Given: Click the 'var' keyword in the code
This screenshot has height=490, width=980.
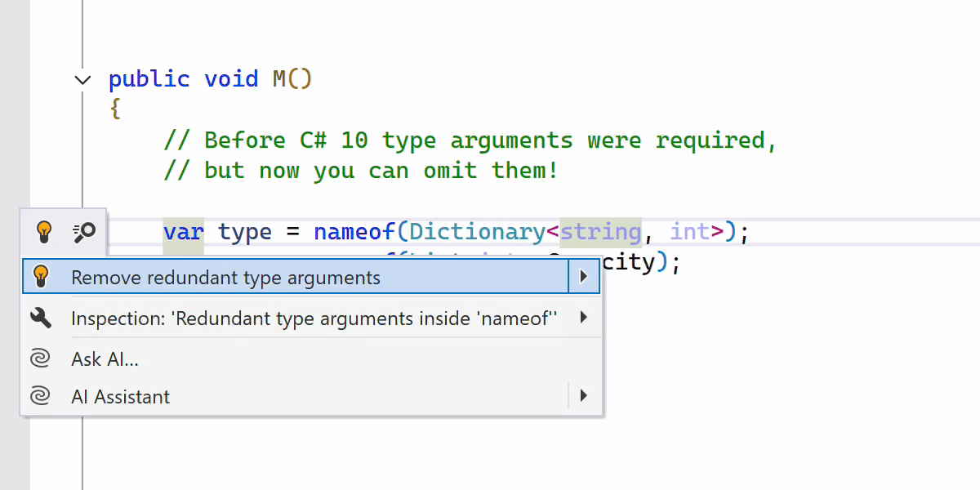Looking at the screenshot, I should pyautogui.click(x=183, y=232).
